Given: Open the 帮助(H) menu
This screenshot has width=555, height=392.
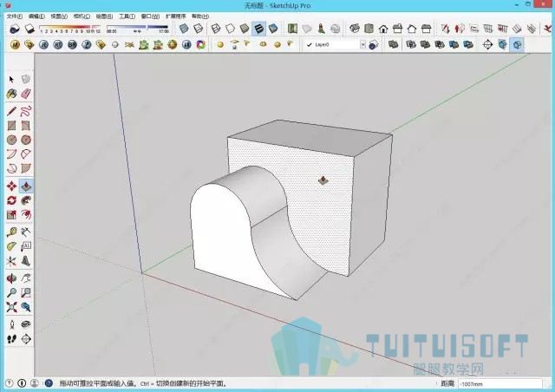Looking at the screenshot, I should [200, 16].
